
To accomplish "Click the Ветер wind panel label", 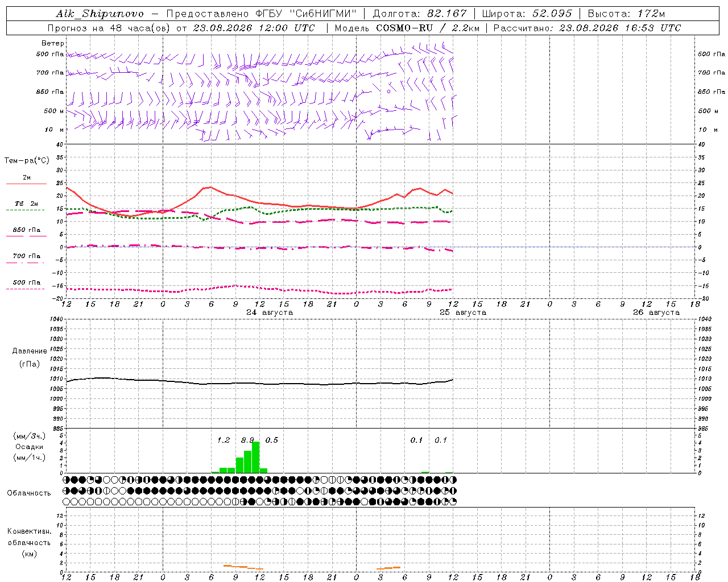I will 53,43.
